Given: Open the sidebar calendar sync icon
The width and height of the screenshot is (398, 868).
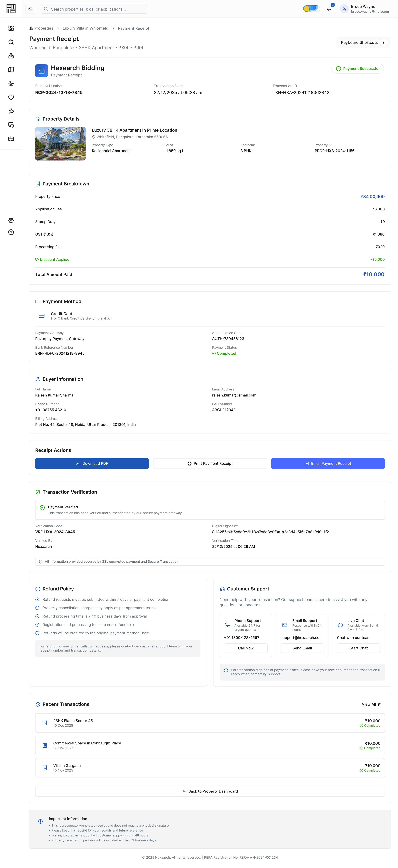Looking at the screenshot, I should point(11,139).
